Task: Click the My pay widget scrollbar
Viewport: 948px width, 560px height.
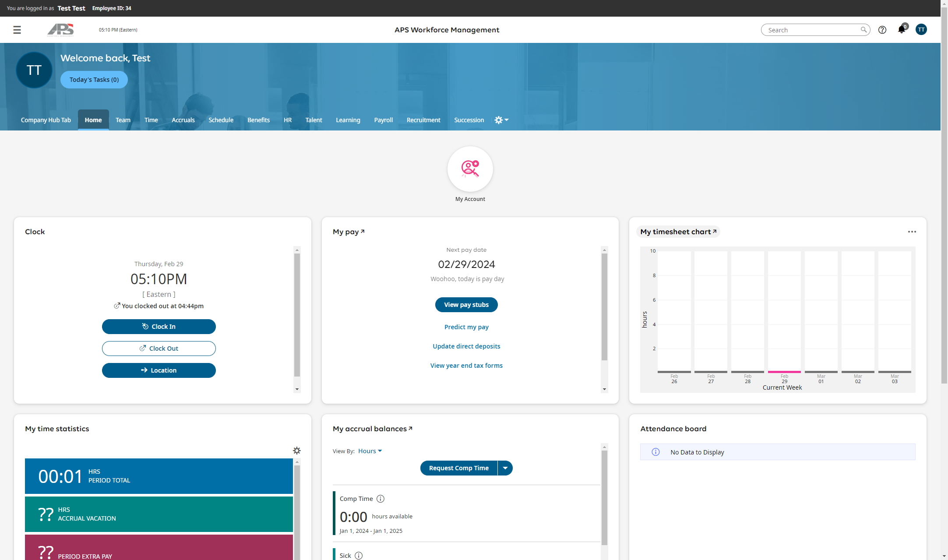Action: 605,306
